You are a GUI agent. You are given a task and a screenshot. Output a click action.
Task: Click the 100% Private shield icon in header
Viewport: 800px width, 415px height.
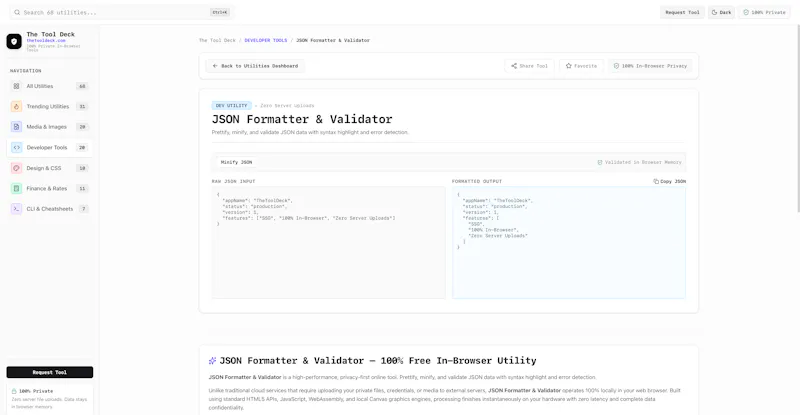pos(746,12)
